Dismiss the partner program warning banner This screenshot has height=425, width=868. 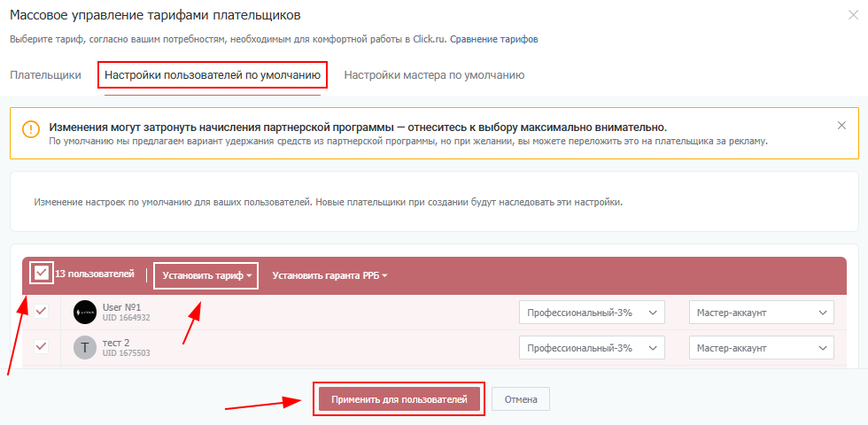[x=841, y=126]
